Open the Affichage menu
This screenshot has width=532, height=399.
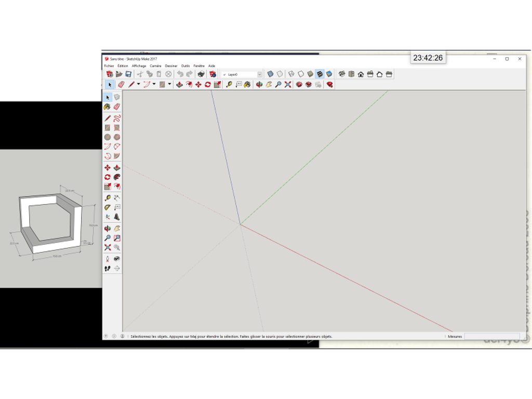[x=139, y=66]
